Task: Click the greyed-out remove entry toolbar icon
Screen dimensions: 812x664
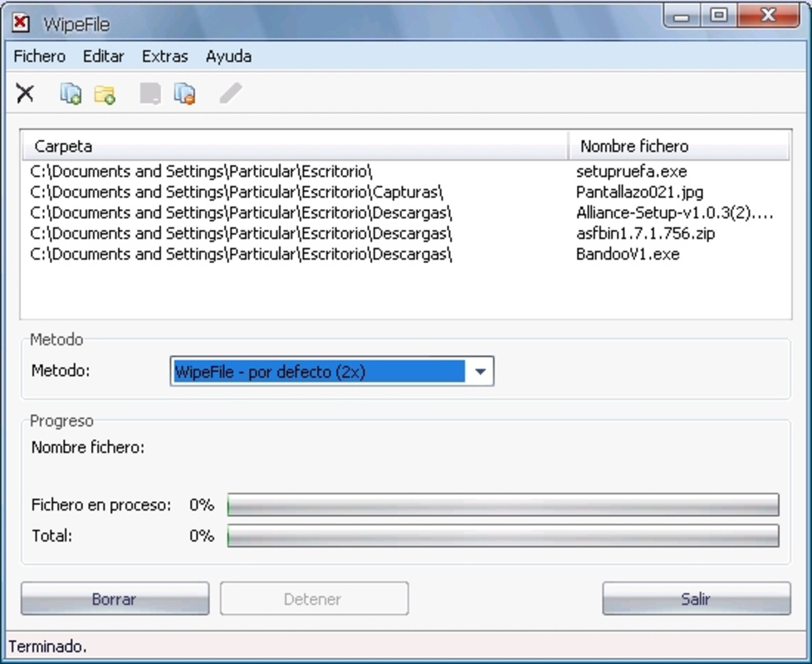Action: [150, 94]
